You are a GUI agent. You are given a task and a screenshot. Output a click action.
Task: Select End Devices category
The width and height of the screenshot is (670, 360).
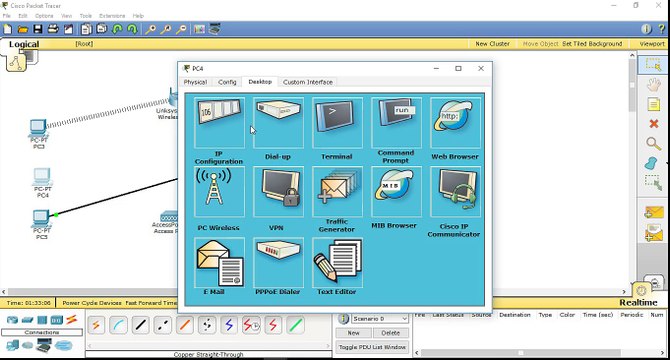coord(12,345)
